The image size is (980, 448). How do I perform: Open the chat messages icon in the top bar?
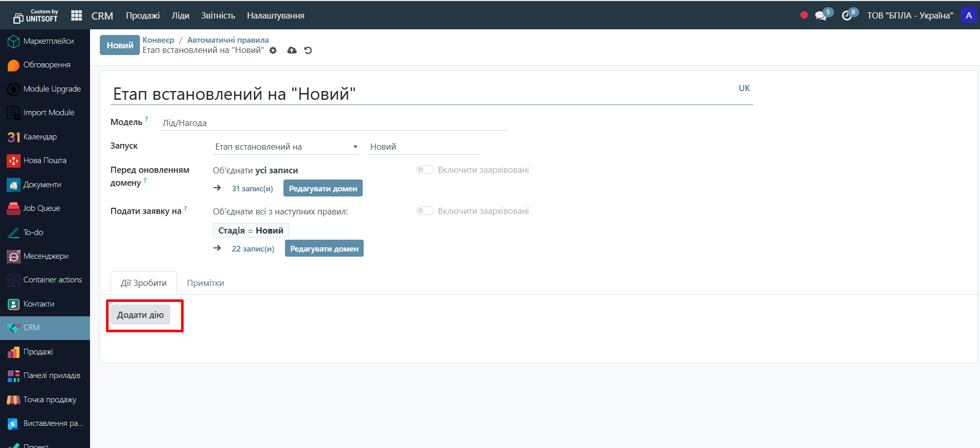point(821,16)
